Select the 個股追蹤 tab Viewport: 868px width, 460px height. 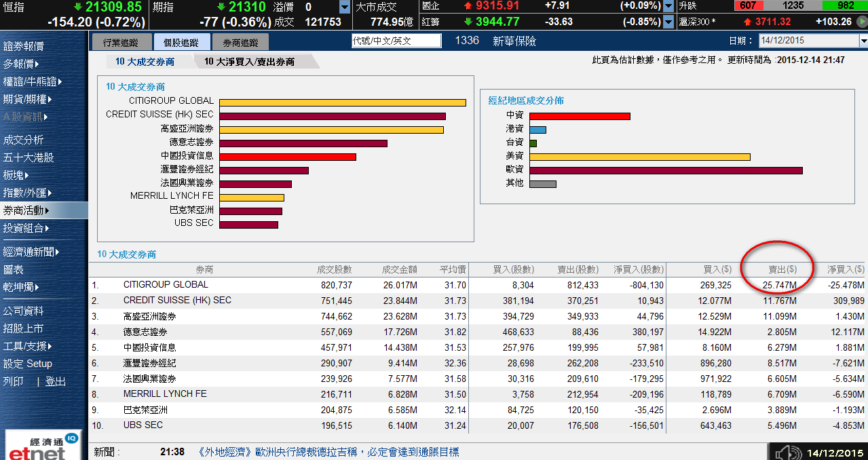pos(181,43)
